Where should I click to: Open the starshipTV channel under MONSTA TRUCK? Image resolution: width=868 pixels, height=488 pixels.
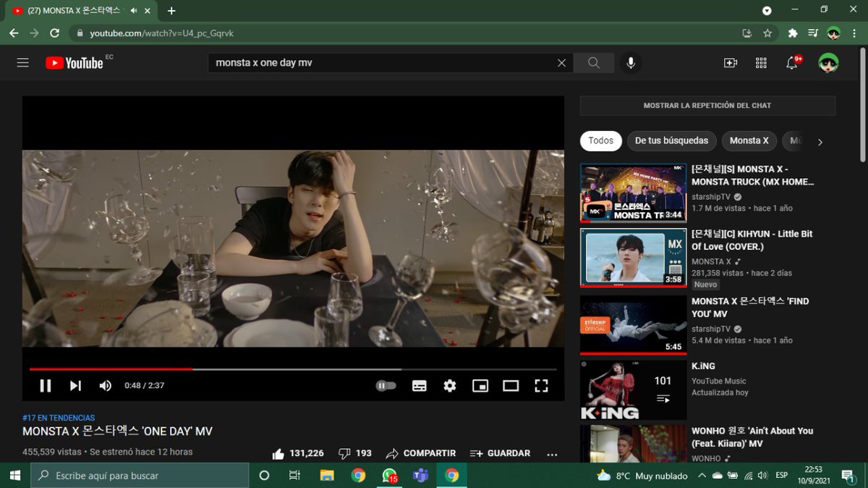coord(711,196)
